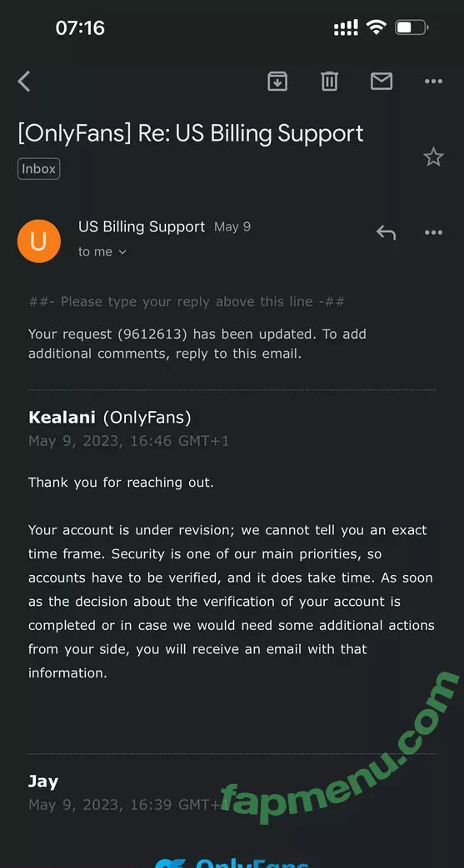Tap the battery indicator icon

(x=412, y=27)
